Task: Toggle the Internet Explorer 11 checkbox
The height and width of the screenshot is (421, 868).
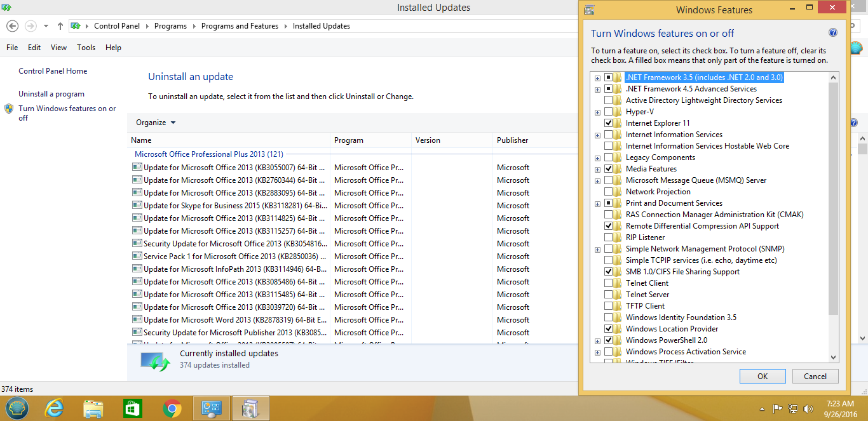Action: tap(608, 123)
